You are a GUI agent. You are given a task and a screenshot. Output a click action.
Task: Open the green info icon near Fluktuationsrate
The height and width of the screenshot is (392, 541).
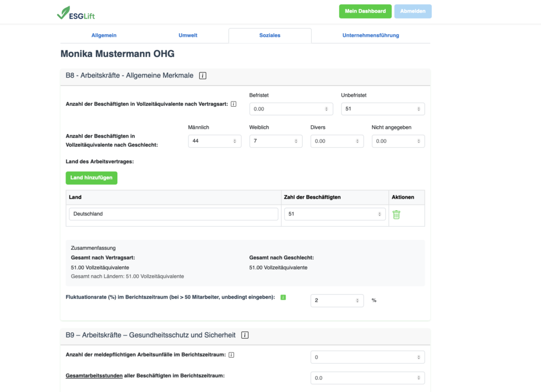[283, 297]
